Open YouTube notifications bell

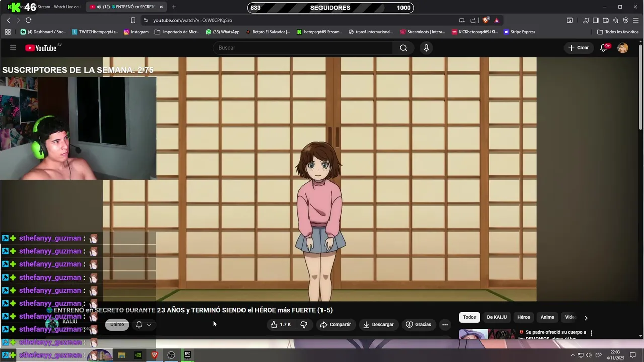(604, 48)
